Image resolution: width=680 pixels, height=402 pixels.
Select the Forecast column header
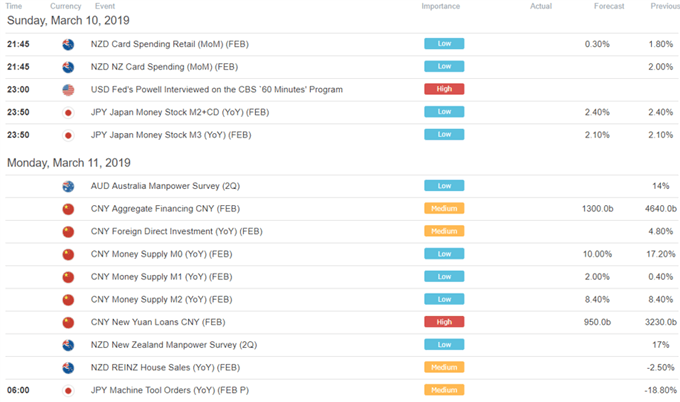609,6
